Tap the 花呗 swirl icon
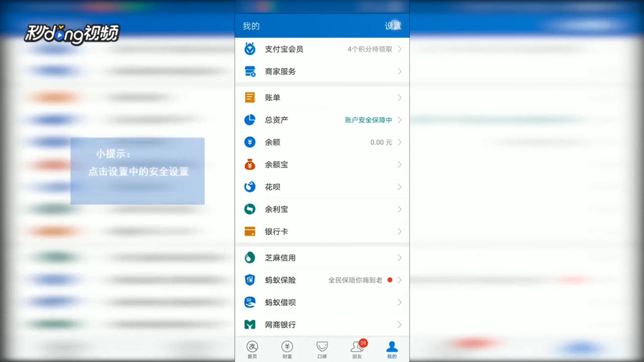 [250, 187]
